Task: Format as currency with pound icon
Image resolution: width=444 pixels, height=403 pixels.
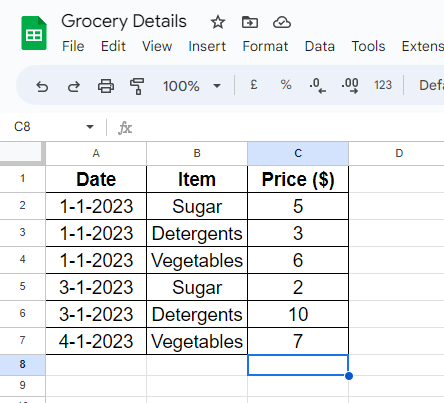Action: [254, 85]
